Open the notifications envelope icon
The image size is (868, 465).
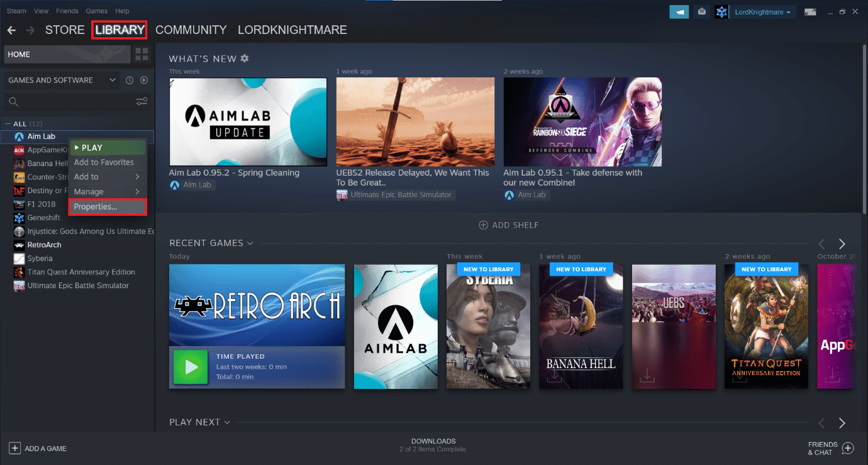click(x=702, y=12)
